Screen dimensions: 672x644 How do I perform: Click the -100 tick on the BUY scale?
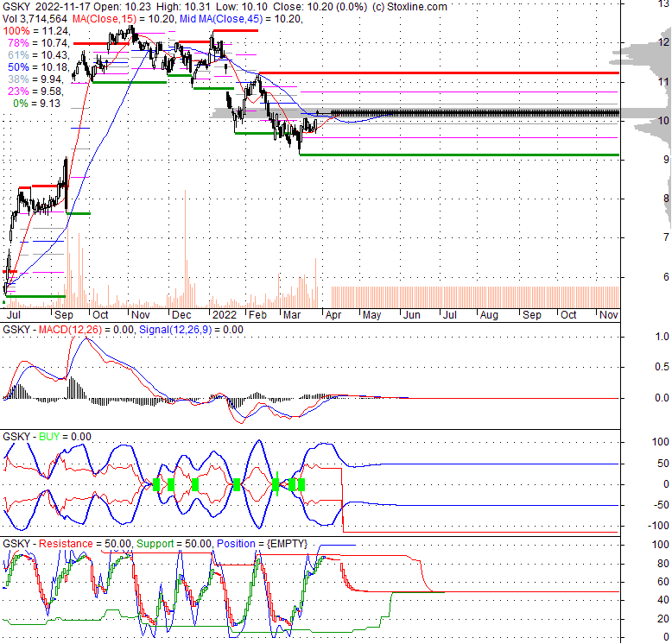click(658, 526)
